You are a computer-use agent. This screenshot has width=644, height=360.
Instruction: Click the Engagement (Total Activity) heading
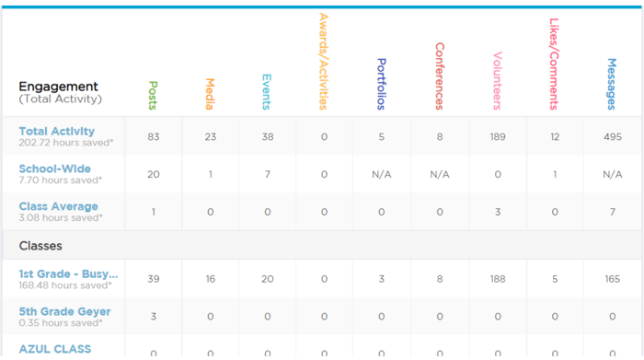(x=60, y=92)
